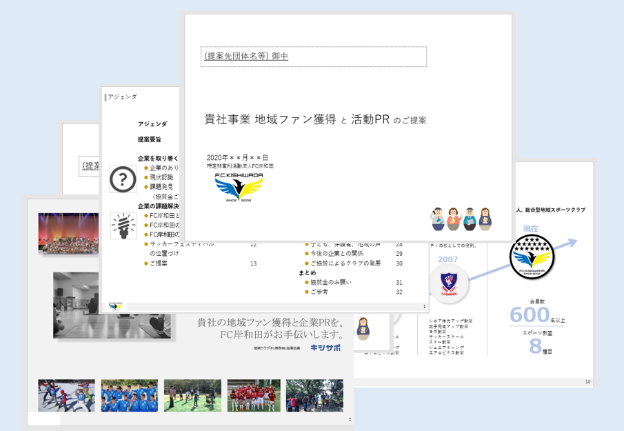Select the (提案先団体名等) 御中 text box
Screen dimensions: 624x431
tap(314, 56)
